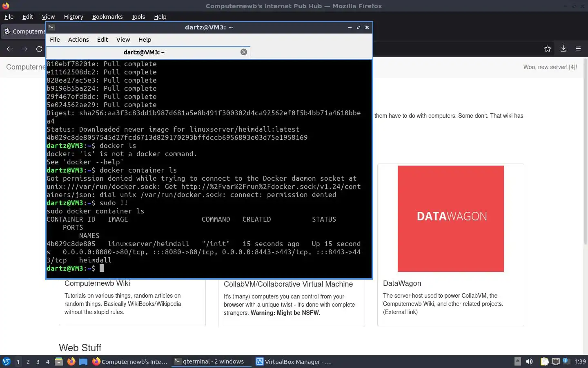
Task: Click the 'CONTAINER ID' column header text
Action: point(71,219)
